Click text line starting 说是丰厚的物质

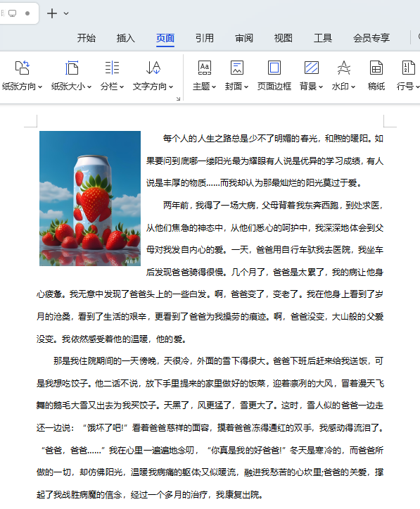(254, 183)
